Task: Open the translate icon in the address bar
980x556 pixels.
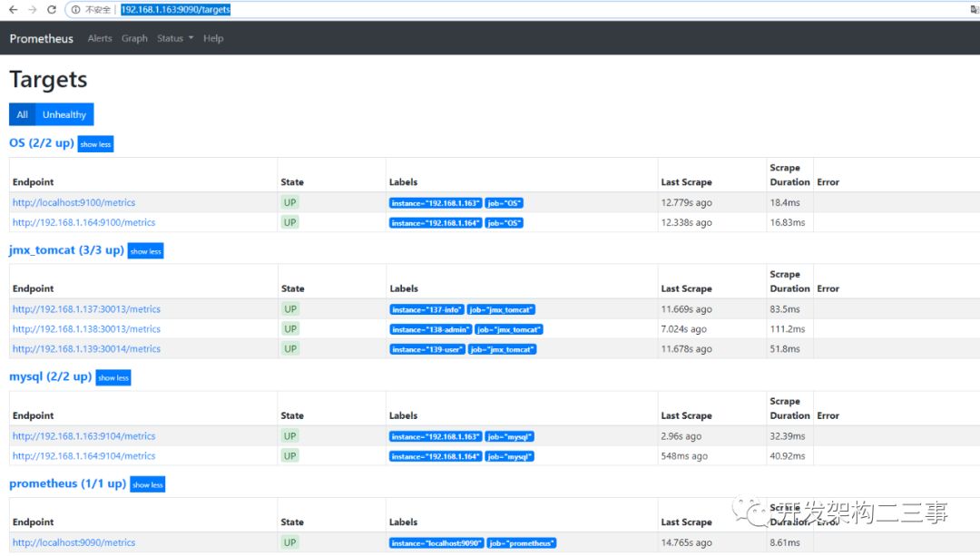Action: click(974, 9)
